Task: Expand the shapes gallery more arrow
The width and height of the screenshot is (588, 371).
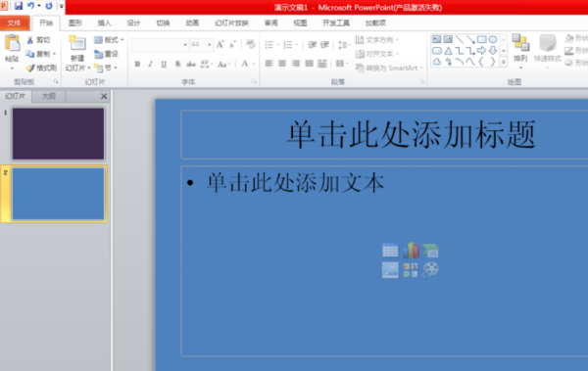Action: click(504, 63)
